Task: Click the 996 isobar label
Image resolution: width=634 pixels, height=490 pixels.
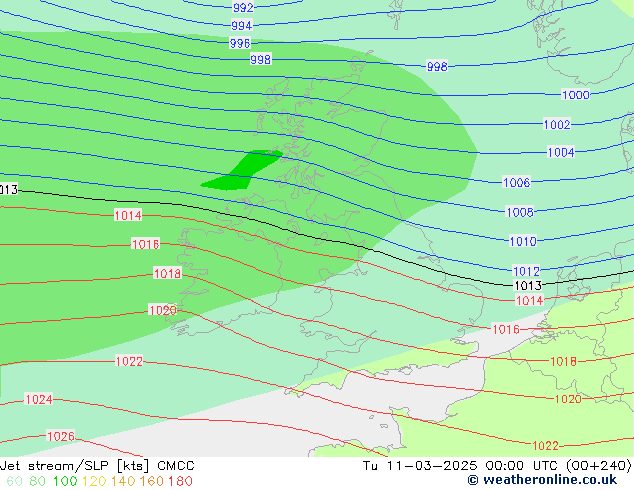Action: 240,43
